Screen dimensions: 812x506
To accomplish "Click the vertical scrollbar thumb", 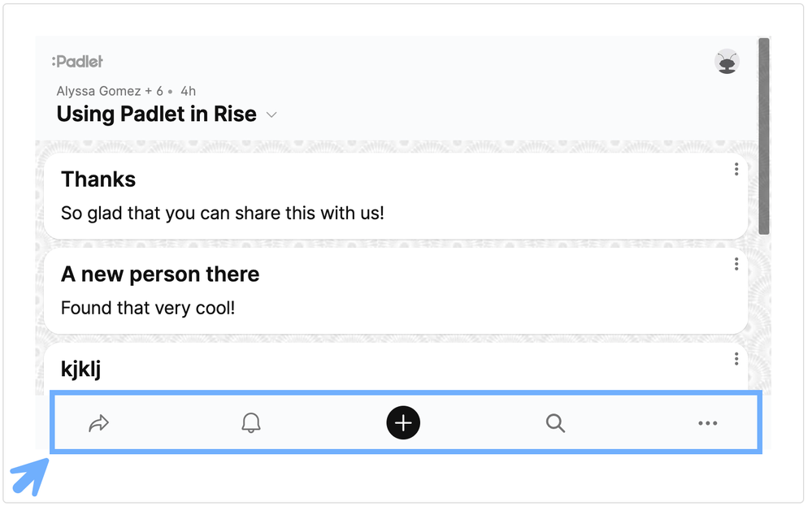I will (x=763, y=136).
